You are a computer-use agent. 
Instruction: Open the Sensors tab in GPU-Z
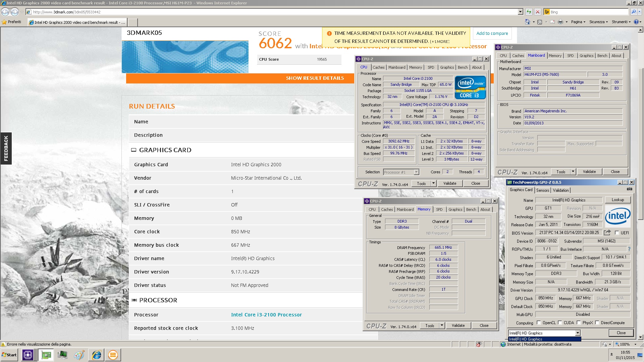(543, 190)
